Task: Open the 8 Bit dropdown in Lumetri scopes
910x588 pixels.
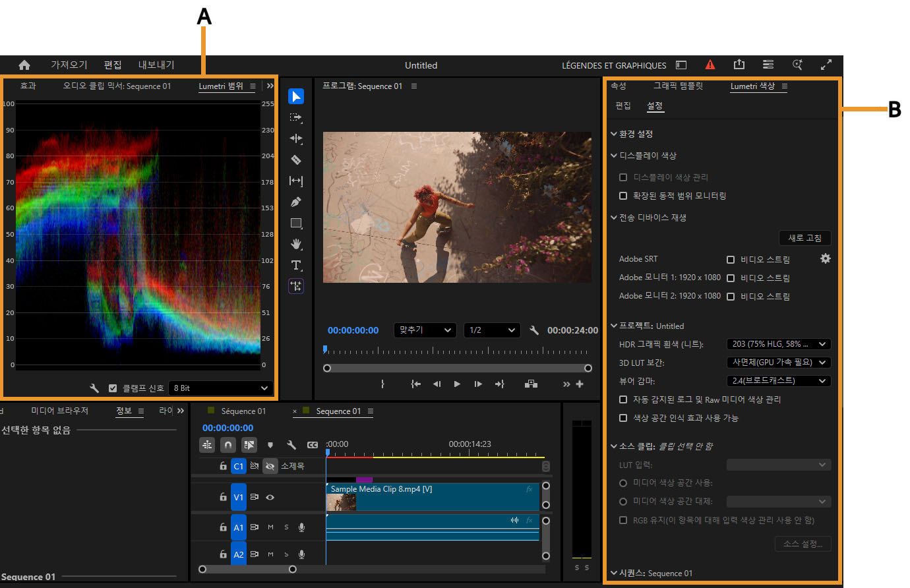Action: [x=221, y=388]
